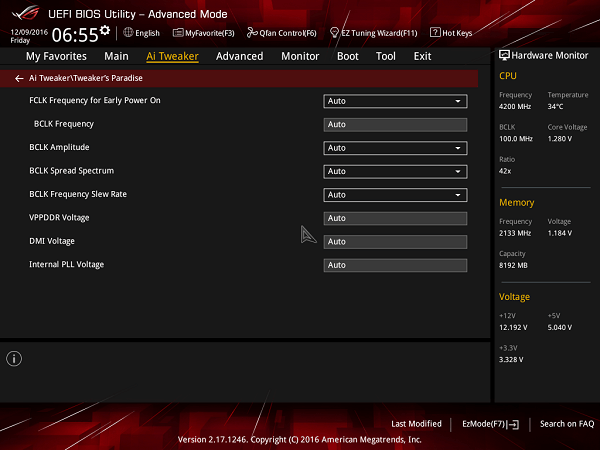600x450 pixels.
Task: Open Qfan Control(F6) fan tuning
Action: [282, 33]
